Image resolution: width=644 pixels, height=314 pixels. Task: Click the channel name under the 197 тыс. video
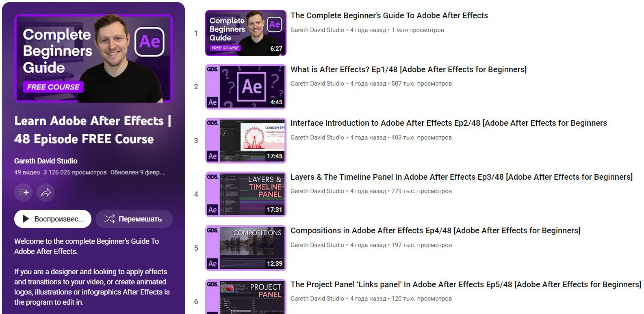pos(317,245)
